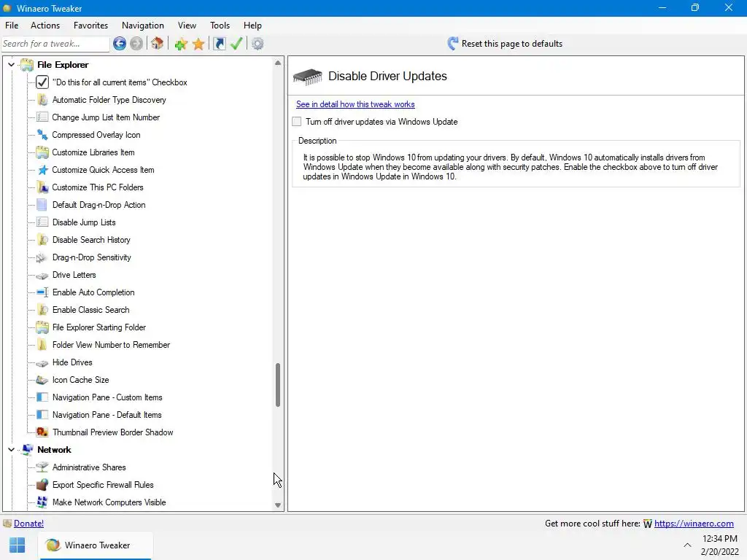Click the Drag-n-Drop Sensitivity icon
This screenshot has width=747, height=560.
pyautogui.click(x=42, y=257)
